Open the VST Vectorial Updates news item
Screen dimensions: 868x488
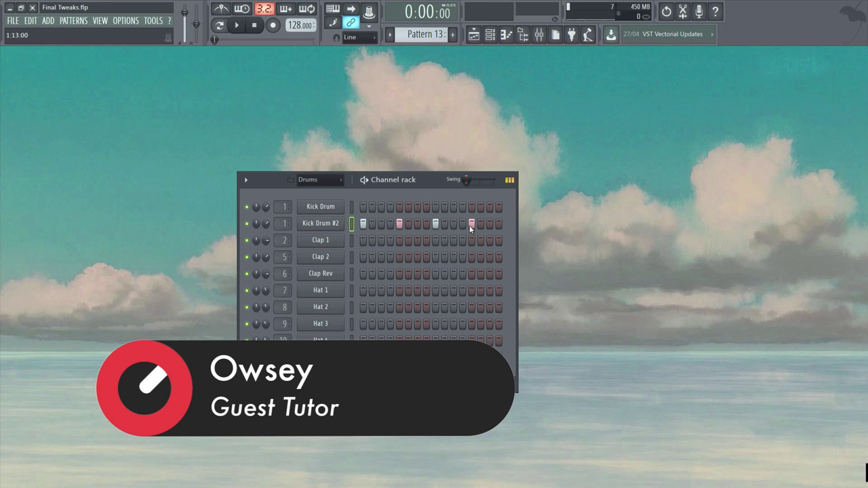point(672,34)
